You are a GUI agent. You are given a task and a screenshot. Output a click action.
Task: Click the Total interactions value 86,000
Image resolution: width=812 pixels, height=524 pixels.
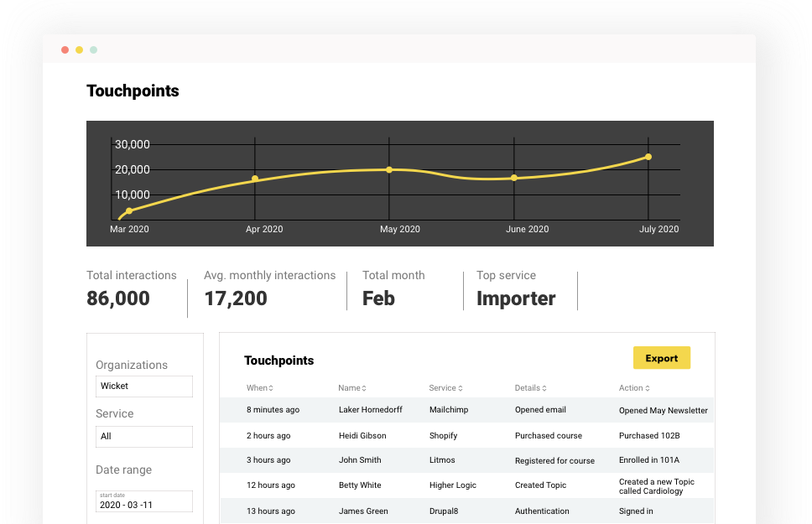118,298
